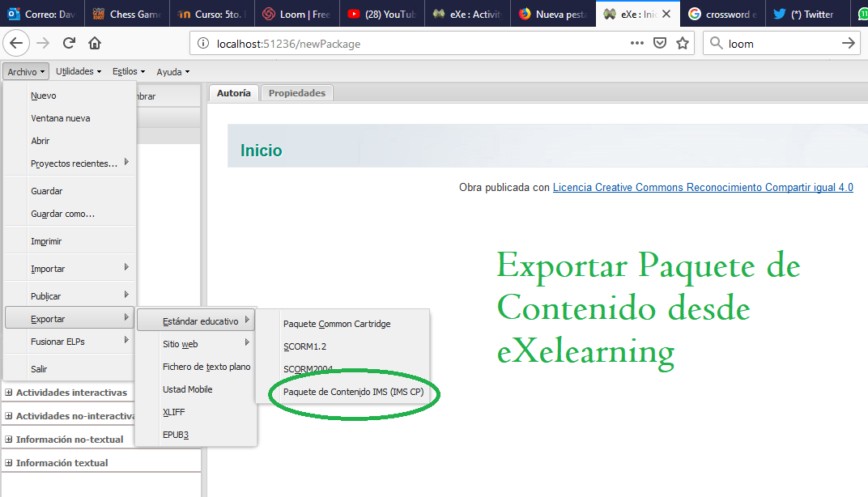Screen dimensions: 868x497
Task: Select SCORM2004 export format
Action: pos(343,369)
